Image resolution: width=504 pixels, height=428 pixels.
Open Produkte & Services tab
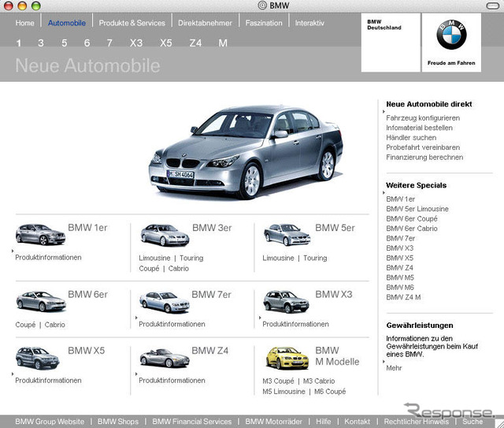[132, 23]
